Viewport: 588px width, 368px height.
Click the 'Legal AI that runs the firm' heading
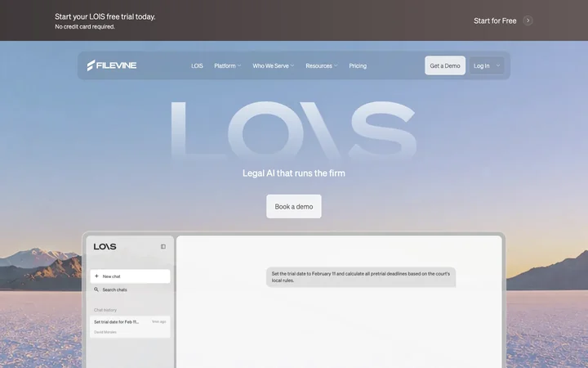pos(294,173)
